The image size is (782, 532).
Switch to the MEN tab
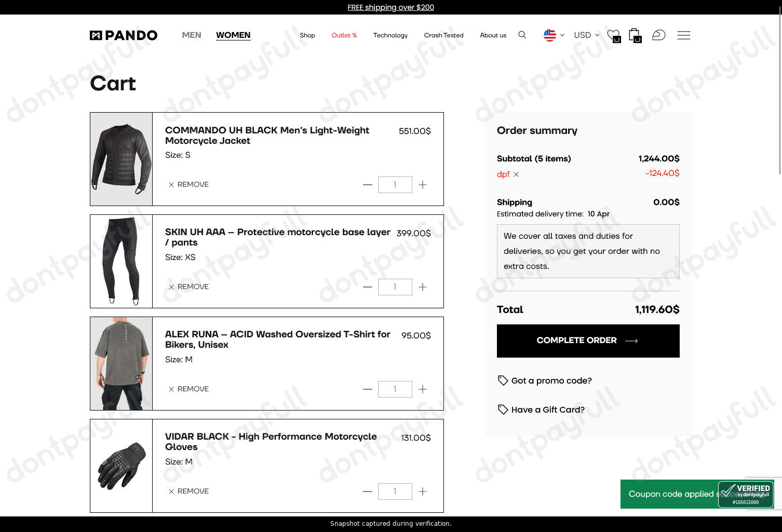192,35
